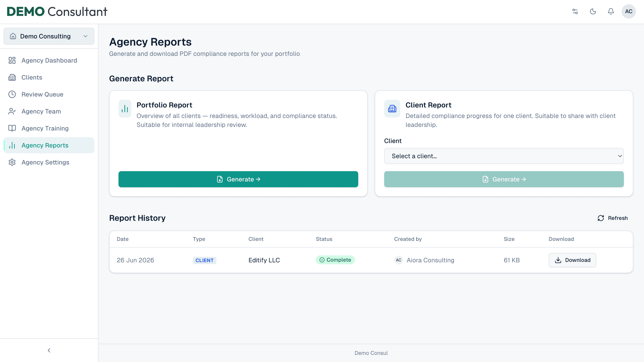Open the Review Queue
This screenshot has width=644, height=362.
click(49, 95)
